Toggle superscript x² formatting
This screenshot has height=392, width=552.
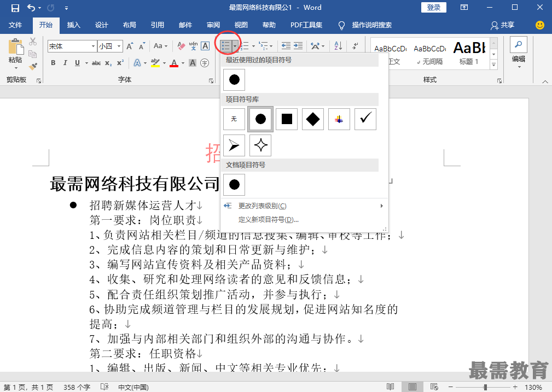(x=120, y=63)
